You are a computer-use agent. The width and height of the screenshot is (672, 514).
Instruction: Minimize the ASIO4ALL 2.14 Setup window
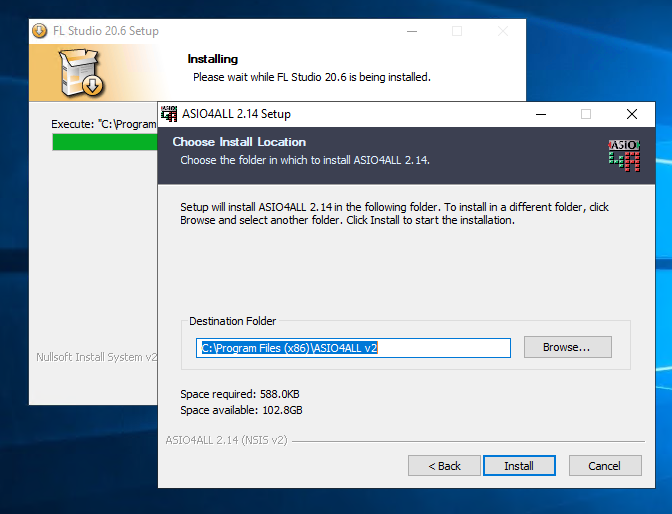pos(541,114)
